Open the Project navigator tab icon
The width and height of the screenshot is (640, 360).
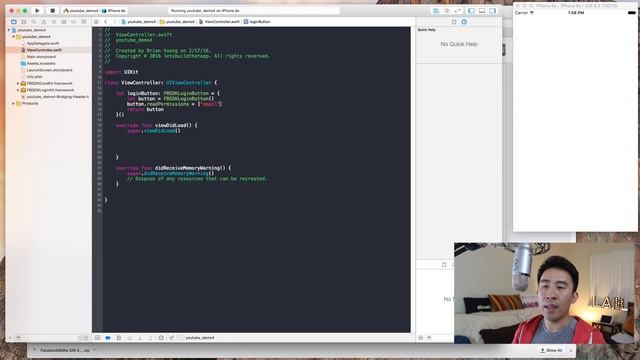pyautogui.click(x=13, y=22)
